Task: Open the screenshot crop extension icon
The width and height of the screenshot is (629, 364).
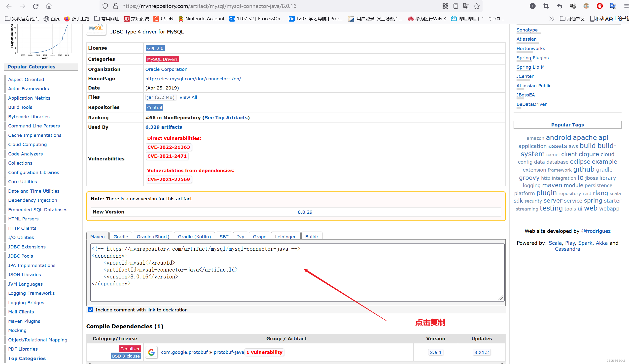Action: 546,6
